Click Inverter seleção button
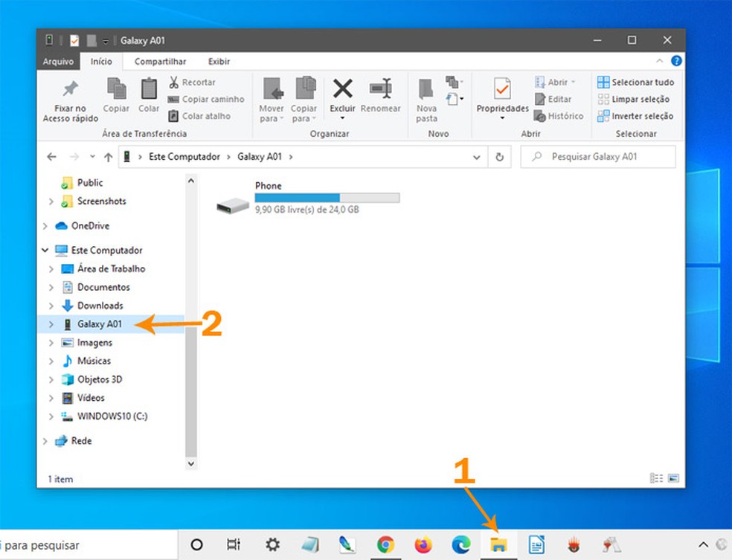Viewport: 732px width, 560px height. [636, 116]
